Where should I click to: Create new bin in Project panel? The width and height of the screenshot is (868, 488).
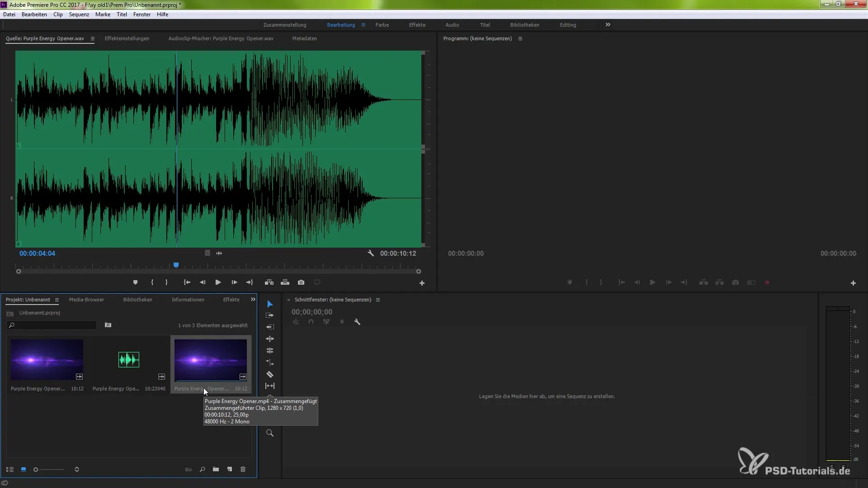[x=216, y=469]
